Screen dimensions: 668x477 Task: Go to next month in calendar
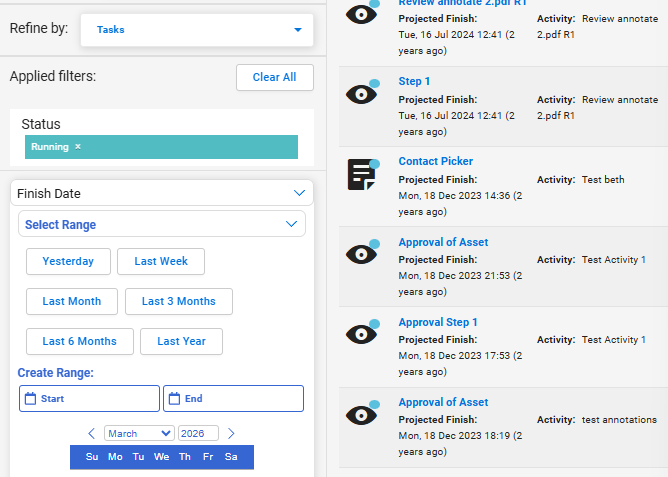tap(231, 433)
